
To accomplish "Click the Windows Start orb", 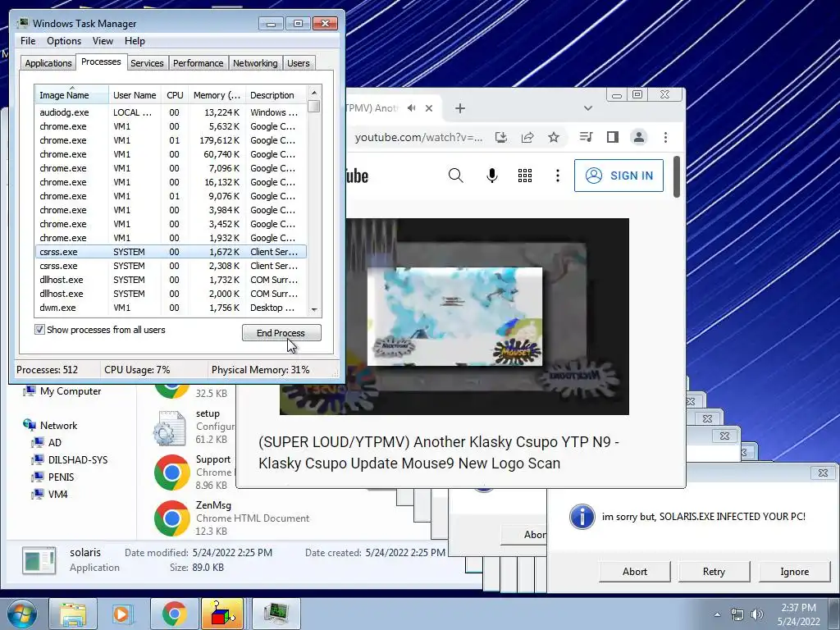I will click(x=22, y=614).
